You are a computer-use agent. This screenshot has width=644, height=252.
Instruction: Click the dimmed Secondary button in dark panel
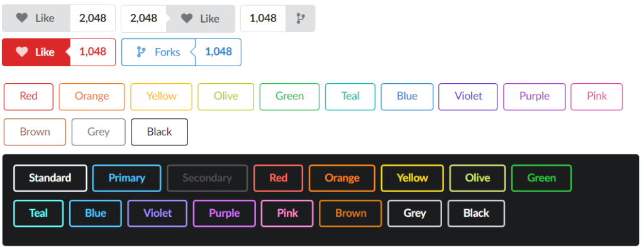tap(207, 178)
